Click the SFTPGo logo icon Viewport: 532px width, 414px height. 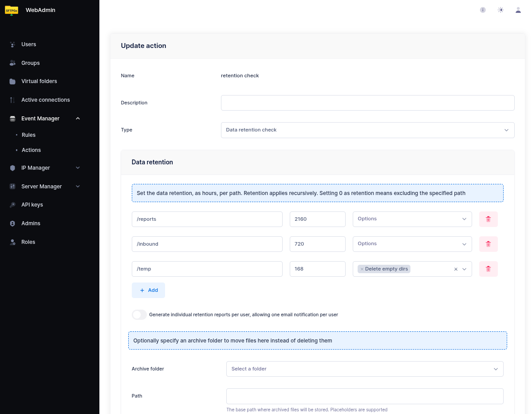click(x=12, y=10)
